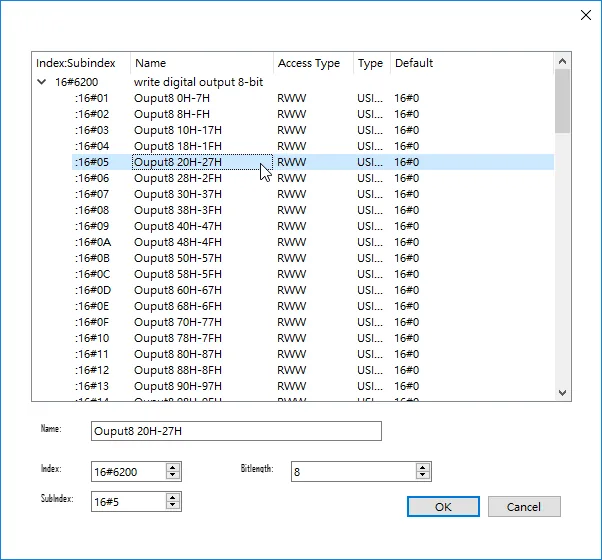Screen dimensions: 602x560
Task: Click the Index:Subindex column header
Action: click(81, 63)
